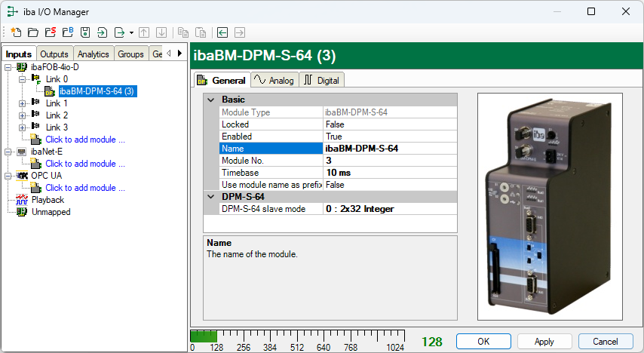Image resolution: width=644 pixels, height=353 pixels.
Task: Click add module link under ibaNet-E
Action: 84,164
